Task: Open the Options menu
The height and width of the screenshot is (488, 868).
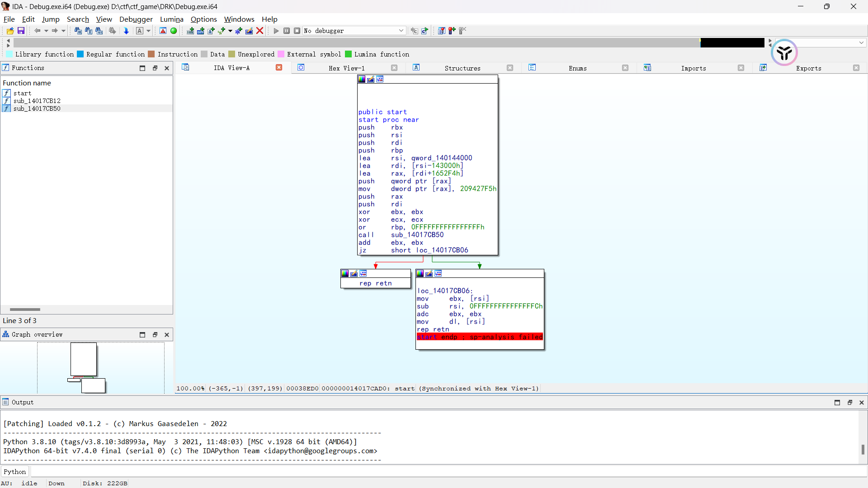Action: click(204, 19)
